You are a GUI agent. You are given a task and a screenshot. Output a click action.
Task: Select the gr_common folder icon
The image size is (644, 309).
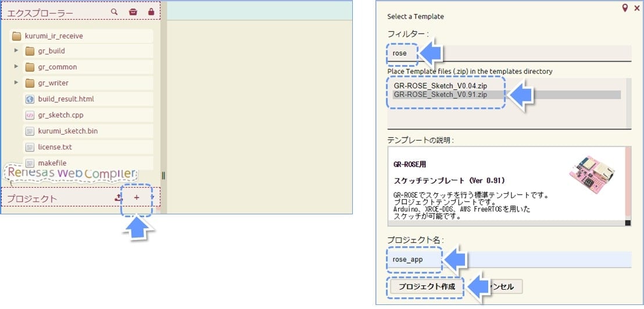coord(30,67)
